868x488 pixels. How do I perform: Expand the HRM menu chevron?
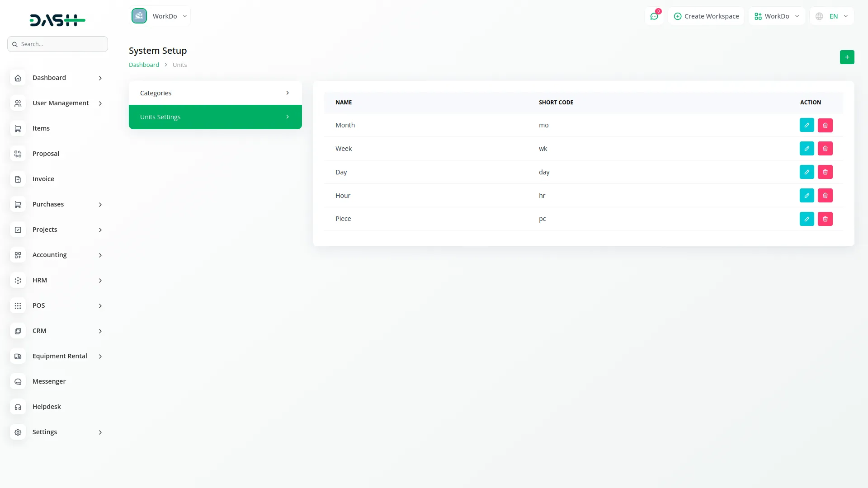coord(100,281)
